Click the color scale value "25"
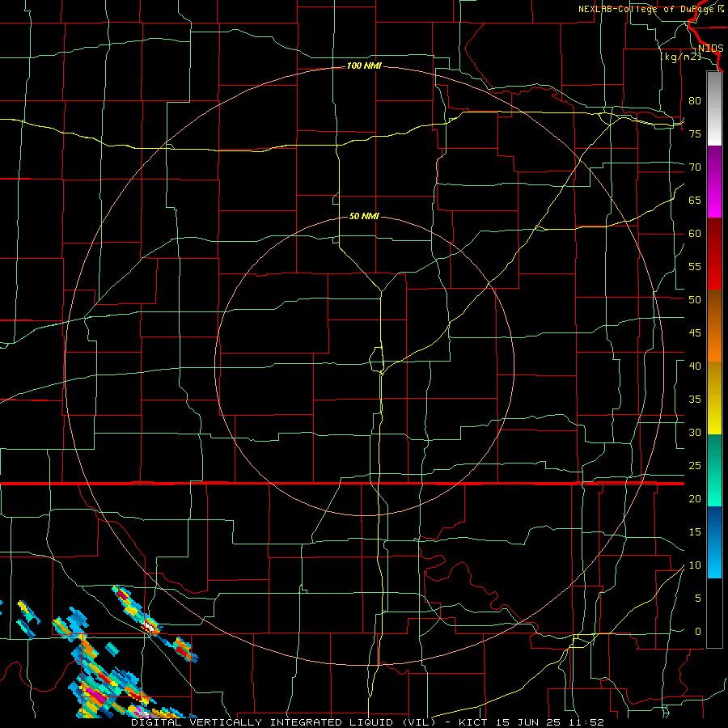The width and height of the screenshot is (728, 728). pos(695,466)
